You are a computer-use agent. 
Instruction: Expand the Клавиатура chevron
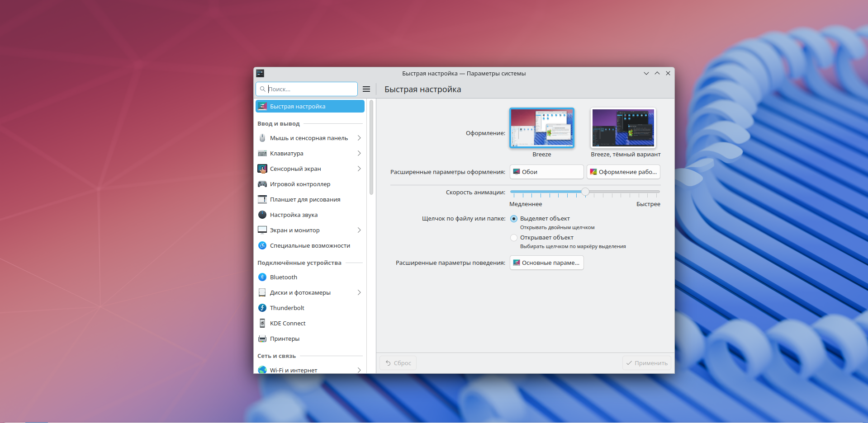(359, 153)
